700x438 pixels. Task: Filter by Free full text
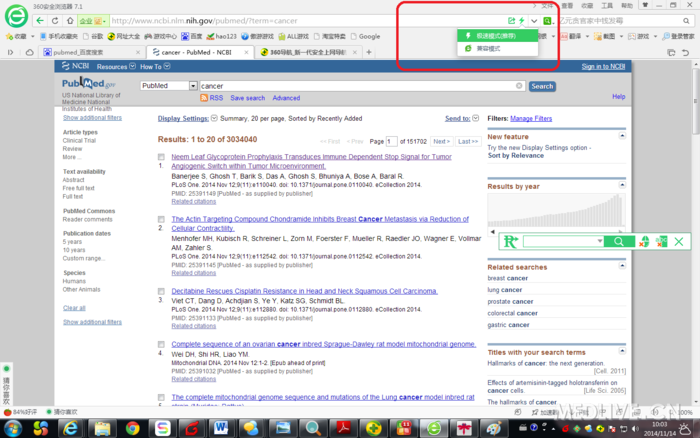click(79, 188)
